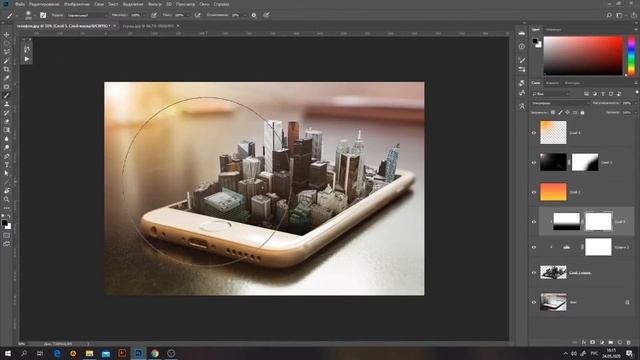Open the Файл menu
The height and width of the screenshot is (360, 640).
pos(20,4)
